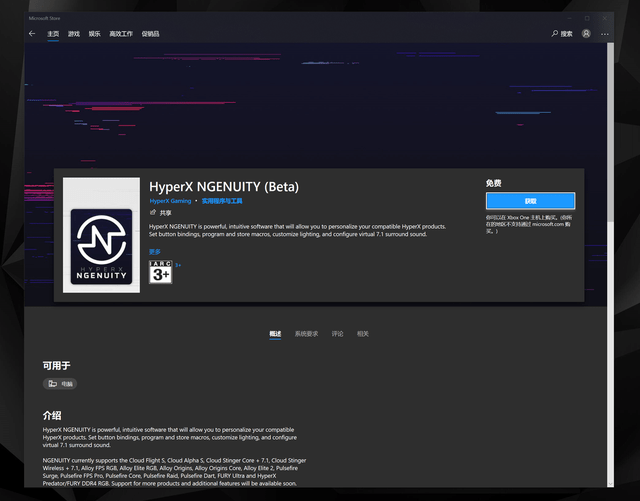The width and height of the screenshot is (640, 501).
Task: Click the PC device chip under 可用于
Action: coord(60,383)
